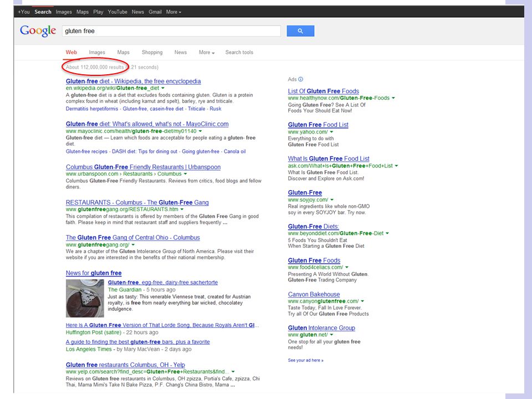
Task: Open the Los Angeles Times gluten-free bars headline
Action: [138, 342]
